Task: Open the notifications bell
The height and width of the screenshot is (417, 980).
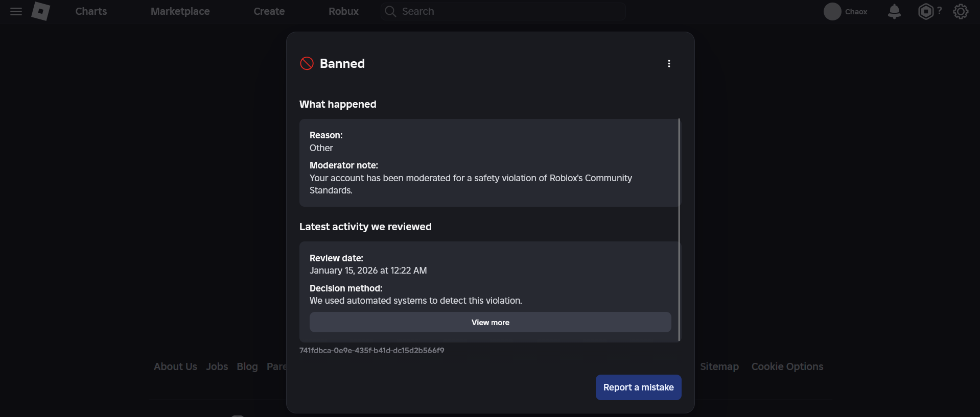Action: tap(894, 11)
